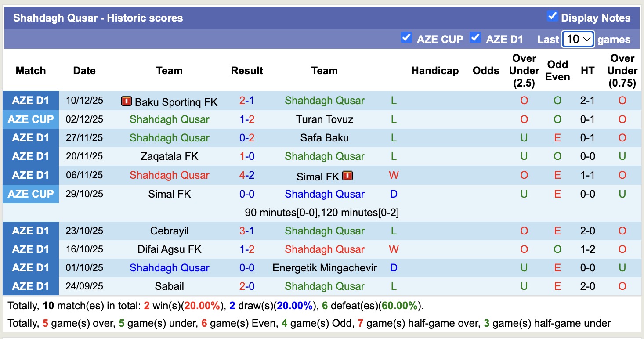Screen dimensions: 644x339
Task: Click the Difai Agsu FK team name
Action: click(169, 249)
